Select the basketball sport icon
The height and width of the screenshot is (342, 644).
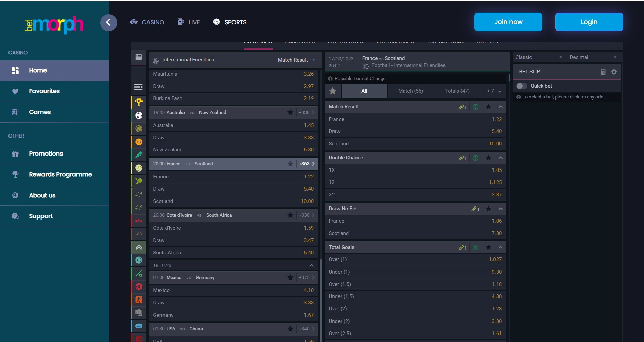tap(139, 142)
